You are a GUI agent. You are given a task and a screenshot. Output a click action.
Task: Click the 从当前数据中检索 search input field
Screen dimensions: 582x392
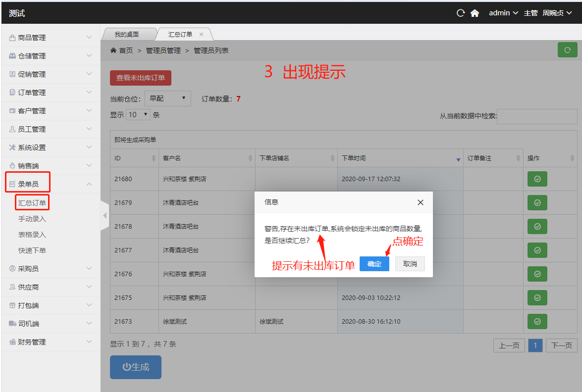click(x=537, y=116)
